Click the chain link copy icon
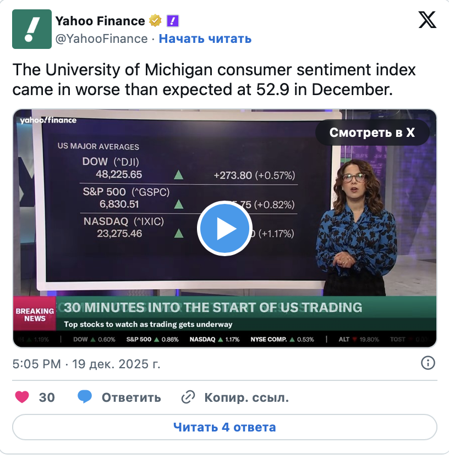449x476 pixels. 189,397
